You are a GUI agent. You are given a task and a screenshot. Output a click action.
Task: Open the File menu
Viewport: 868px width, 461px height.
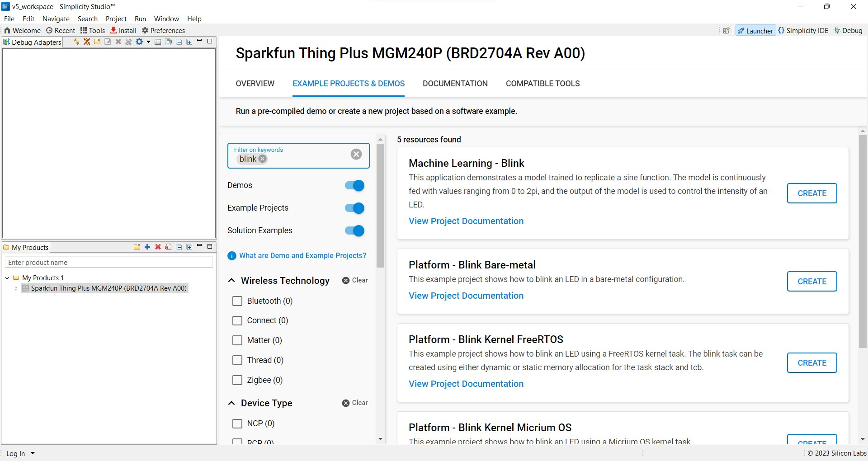9,19
